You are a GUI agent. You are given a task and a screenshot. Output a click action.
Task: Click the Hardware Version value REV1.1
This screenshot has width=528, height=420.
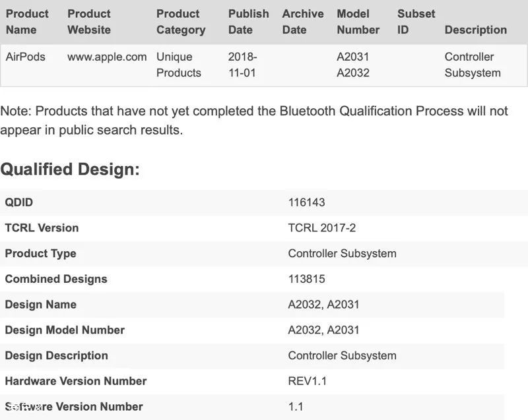click(x=308, y=381)
